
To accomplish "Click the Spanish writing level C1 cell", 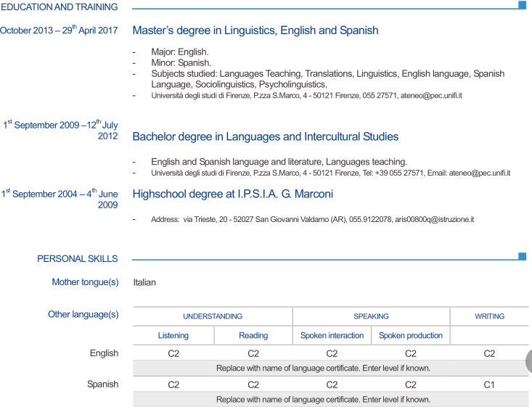I will pos(489,385).
